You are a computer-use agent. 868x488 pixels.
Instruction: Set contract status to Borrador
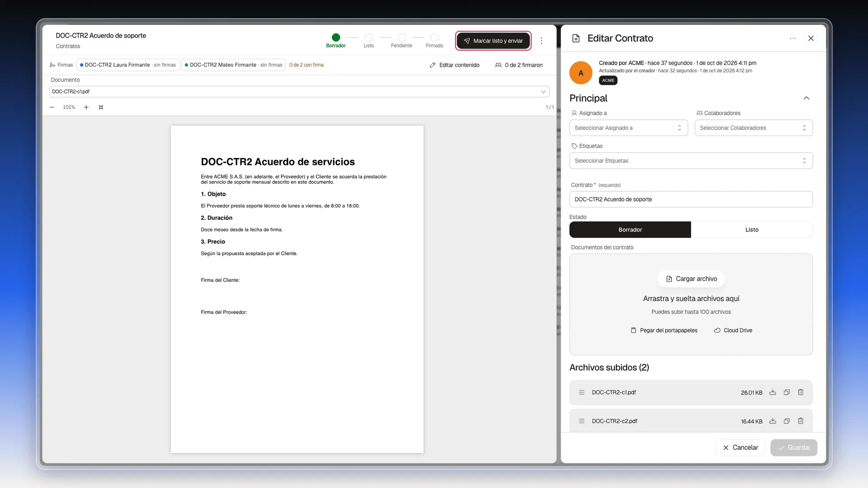pos(630,230)
